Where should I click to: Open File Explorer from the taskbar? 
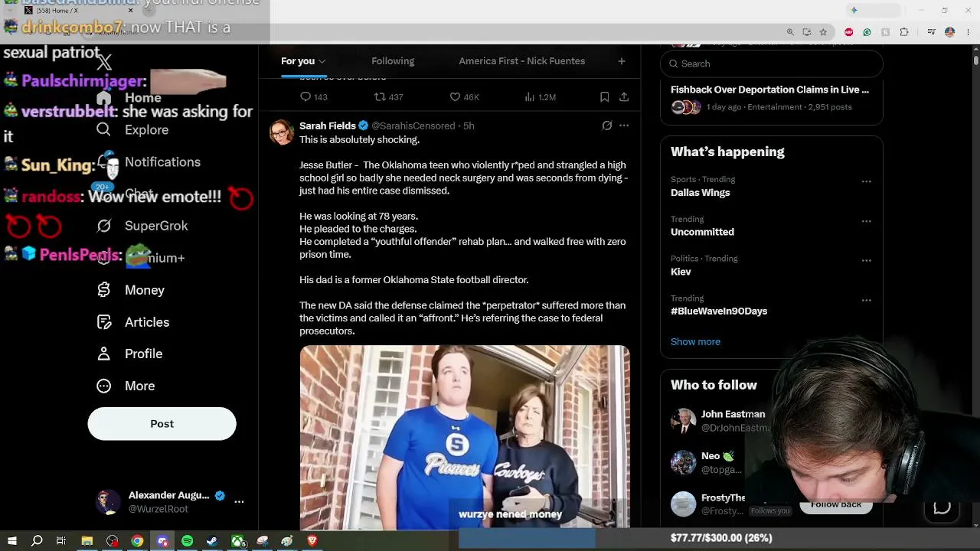[87, 541]
